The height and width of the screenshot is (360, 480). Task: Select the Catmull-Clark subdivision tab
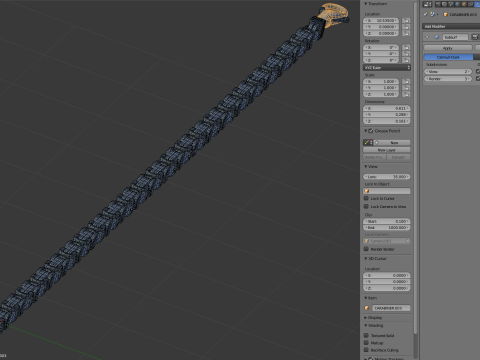pyautogui.click(x=448, y=57)
